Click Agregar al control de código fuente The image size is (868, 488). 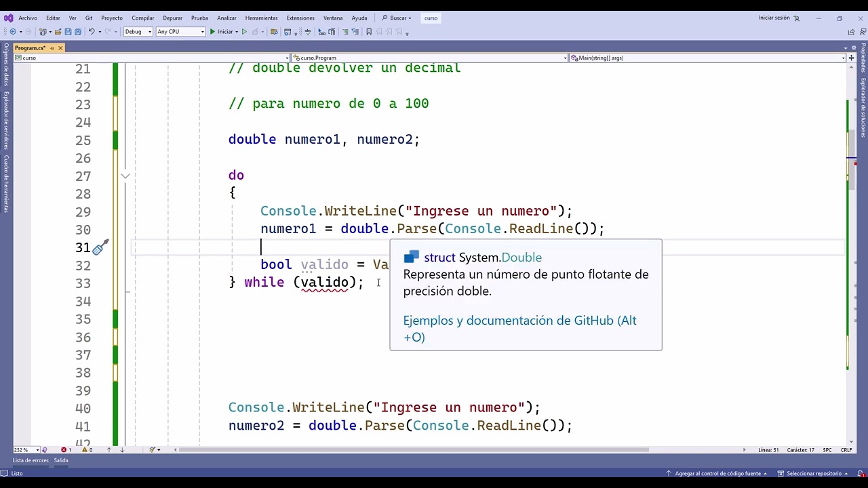(717, 474)
